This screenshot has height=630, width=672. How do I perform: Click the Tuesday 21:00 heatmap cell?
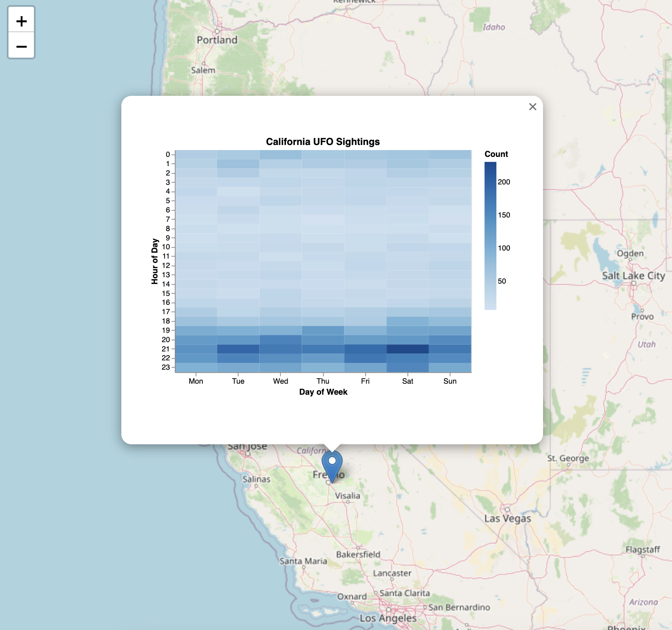pyautogui.click(x=238, y=349)
